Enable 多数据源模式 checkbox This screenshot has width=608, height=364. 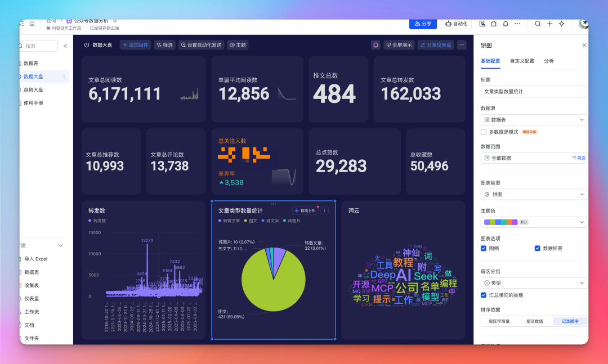[484, 132]
